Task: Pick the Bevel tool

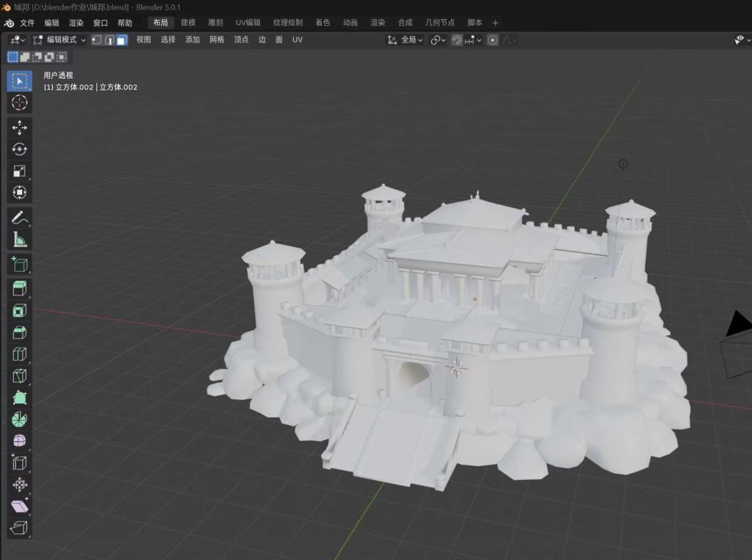Action: 19,332
